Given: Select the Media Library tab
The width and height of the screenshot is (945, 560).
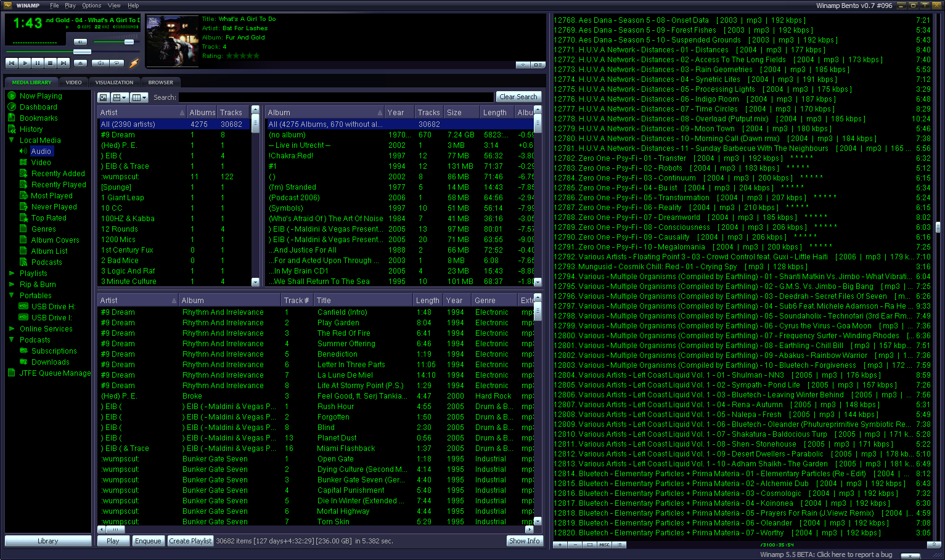Looking at the screenshot, I should (x=32, y=83).
